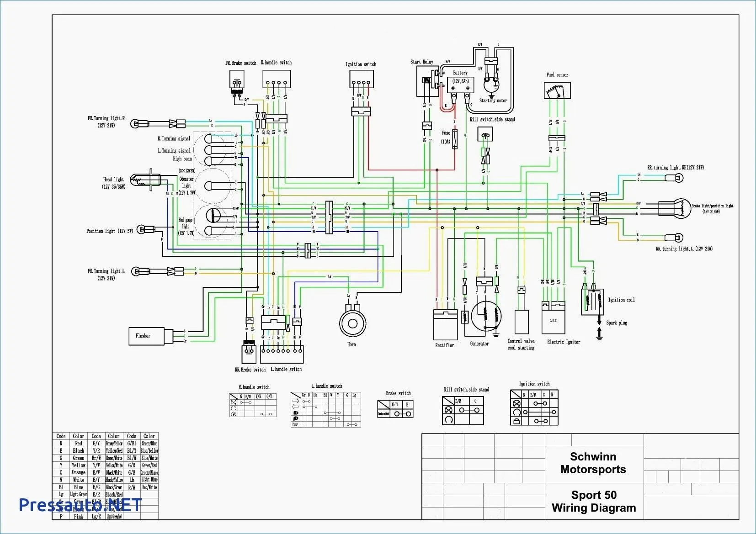Click the Kill switch, side stand symbol
The width and height of the screenshot is (756, 534).
pyautogui.click(x=485, y=134)
